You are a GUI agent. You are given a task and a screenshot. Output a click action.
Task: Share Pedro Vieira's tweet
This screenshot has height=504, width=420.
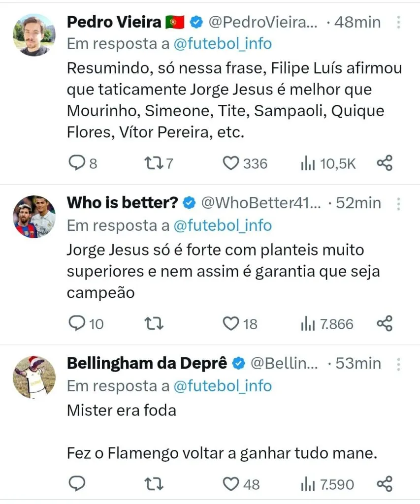(x=385, y=163)
